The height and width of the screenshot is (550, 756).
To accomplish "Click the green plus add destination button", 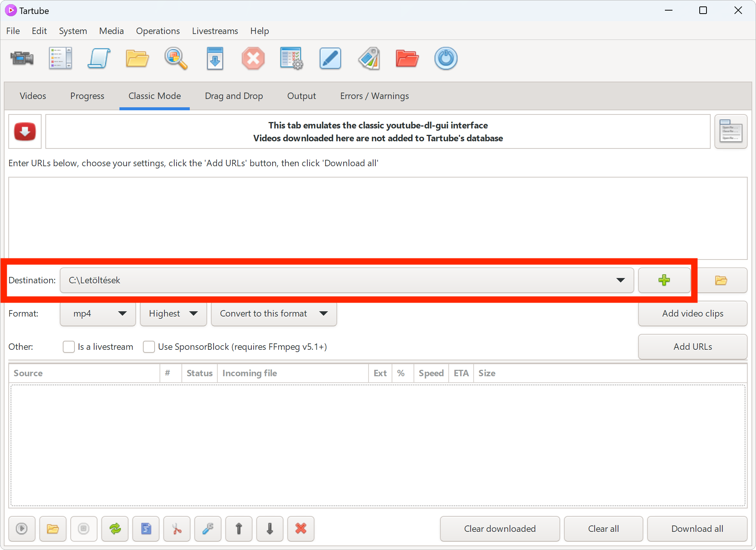I will pos(664,280).
